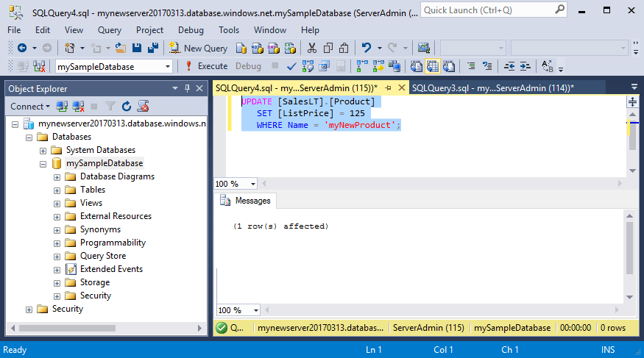Toggle Include Actual Execution Plan

pos(362,66)
